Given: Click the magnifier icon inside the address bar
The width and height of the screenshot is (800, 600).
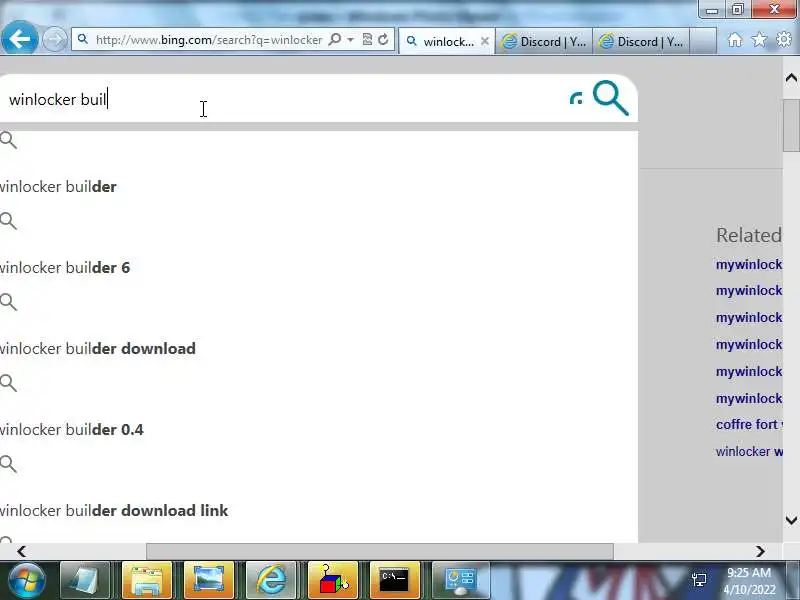Looking at the screenshot, I should coord(335,40).
